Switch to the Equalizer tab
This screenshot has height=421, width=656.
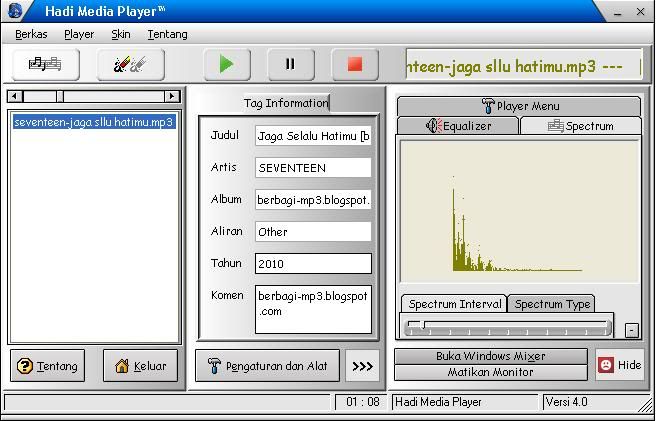tap(458, 126)
